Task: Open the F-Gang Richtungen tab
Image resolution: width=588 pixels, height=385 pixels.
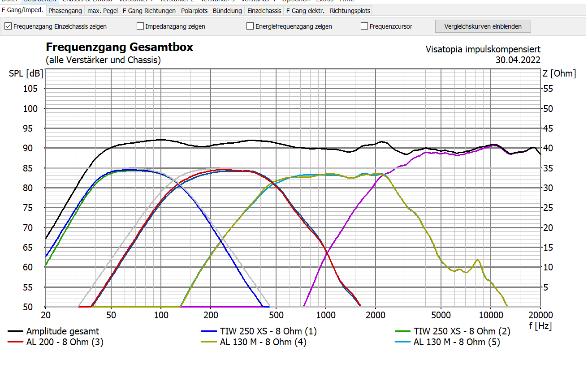Action: (149, 10)
